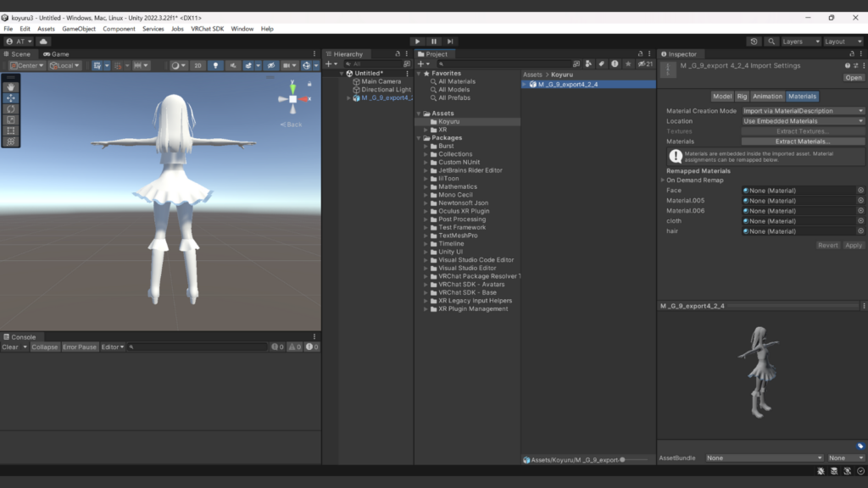This screenshot has width=868, height=488.
Task: Toggle Collapse in the Console
Action: pyautogui.click(x=45, y=347)
